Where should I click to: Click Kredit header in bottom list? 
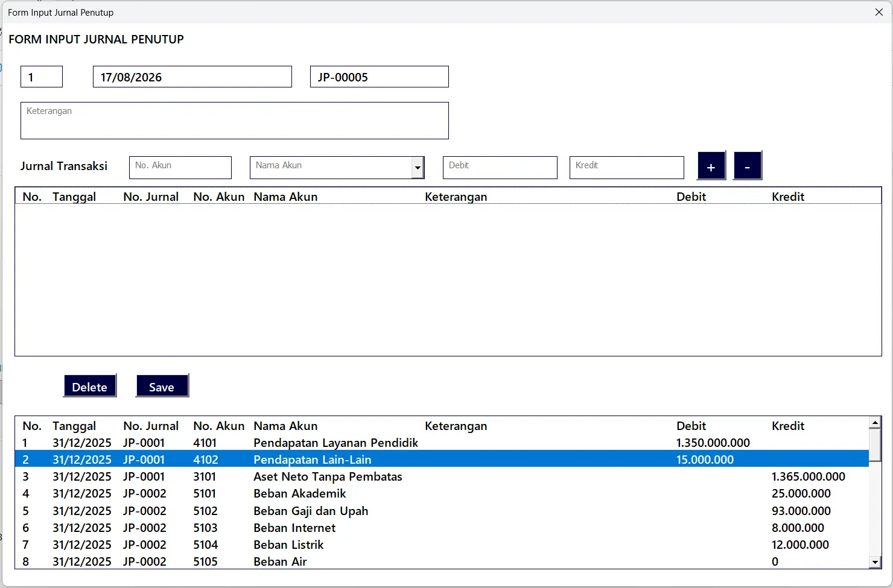click(x=788, y=426)
